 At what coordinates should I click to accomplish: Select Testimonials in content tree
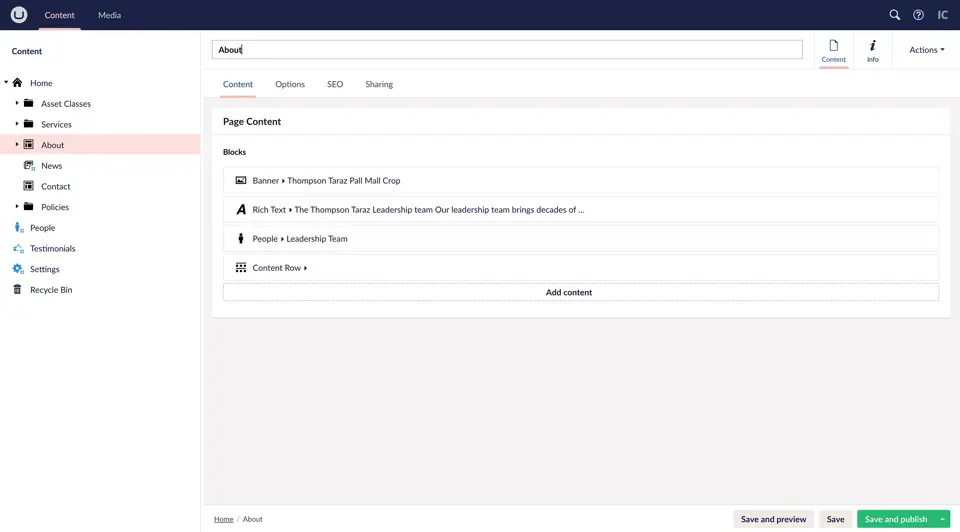pyautogui.click(x=53, y=249)
